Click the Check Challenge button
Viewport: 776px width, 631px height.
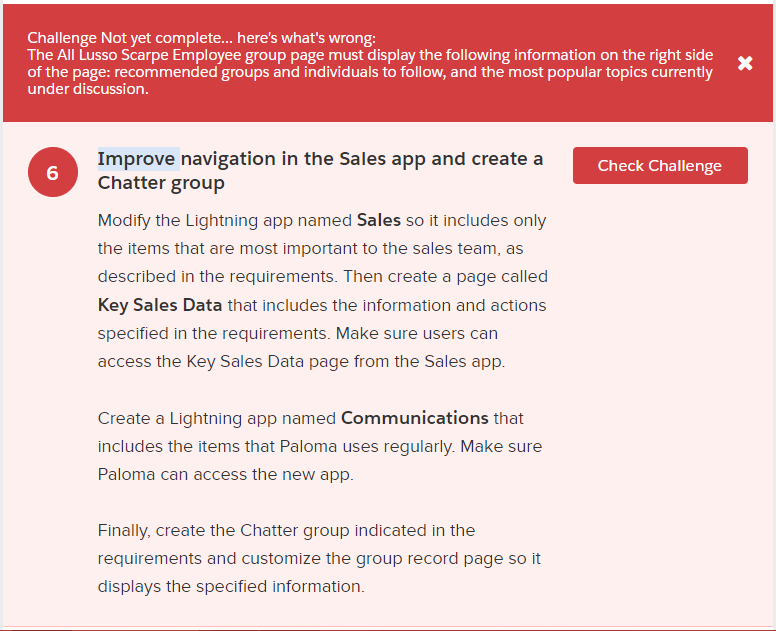coord(659,166)
